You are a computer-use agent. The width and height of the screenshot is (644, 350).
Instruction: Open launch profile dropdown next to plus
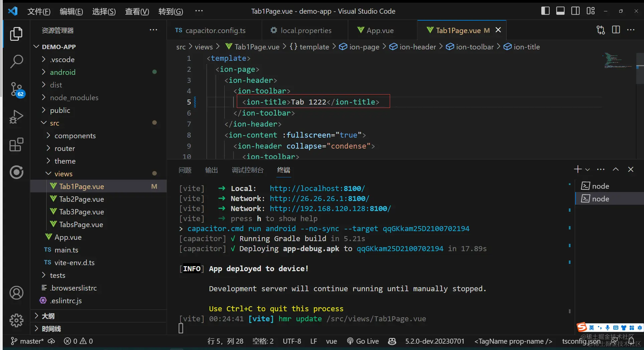click(x=588, y=170)
